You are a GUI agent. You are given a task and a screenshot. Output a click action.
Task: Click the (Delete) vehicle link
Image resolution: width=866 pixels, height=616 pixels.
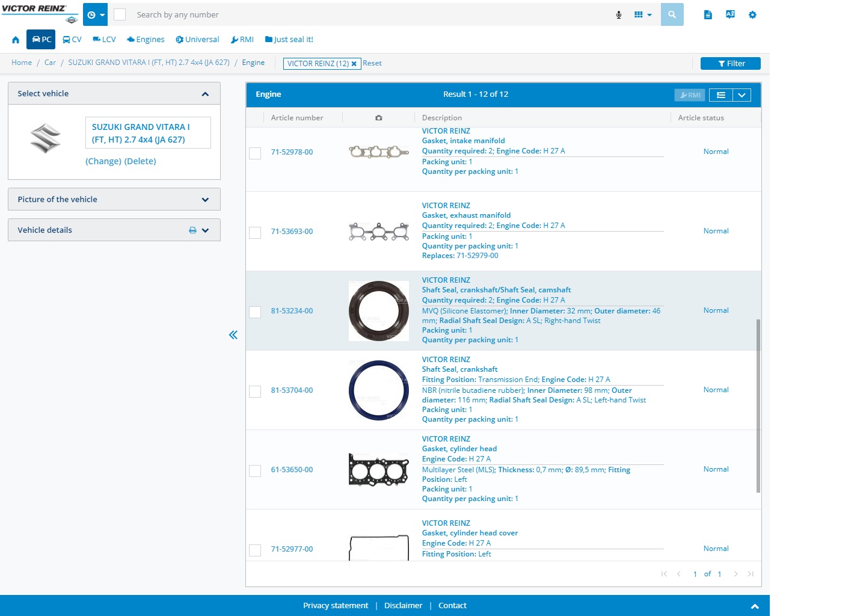click(140, 161)
